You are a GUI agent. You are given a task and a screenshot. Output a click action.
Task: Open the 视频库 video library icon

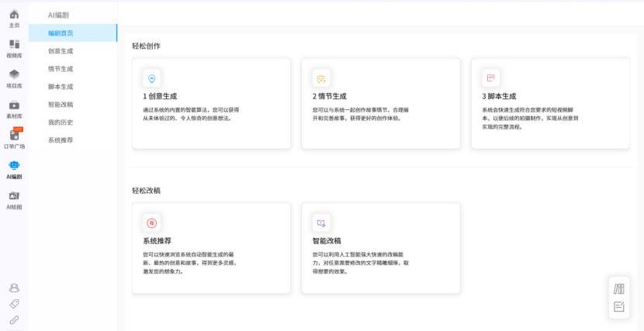pyautogui.click(x=14, y=45)
